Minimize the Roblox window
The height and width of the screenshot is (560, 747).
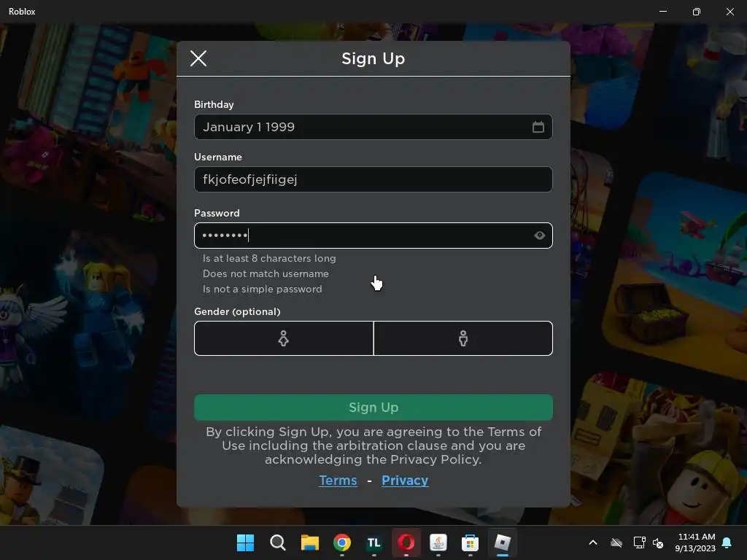662,12
